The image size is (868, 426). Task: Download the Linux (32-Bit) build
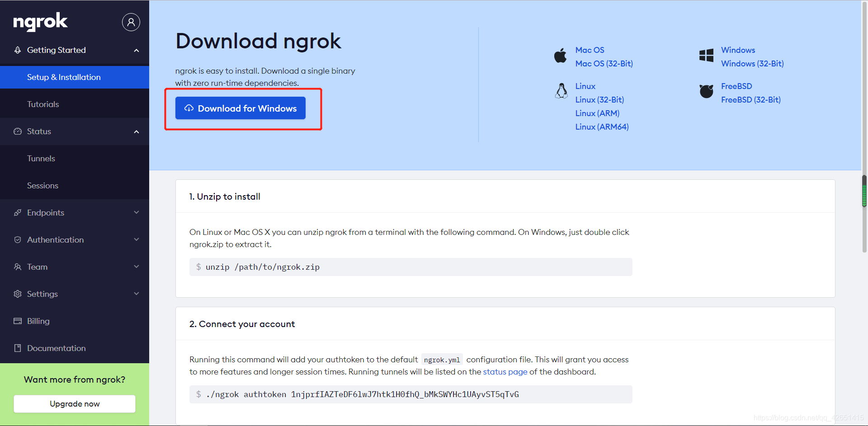coord(599,100)
